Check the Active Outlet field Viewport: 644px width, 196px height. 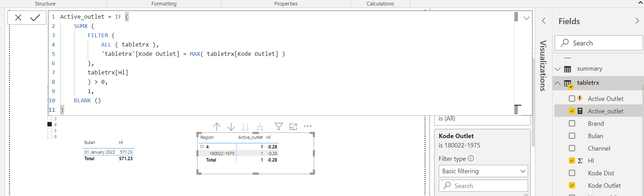point(572,99)
